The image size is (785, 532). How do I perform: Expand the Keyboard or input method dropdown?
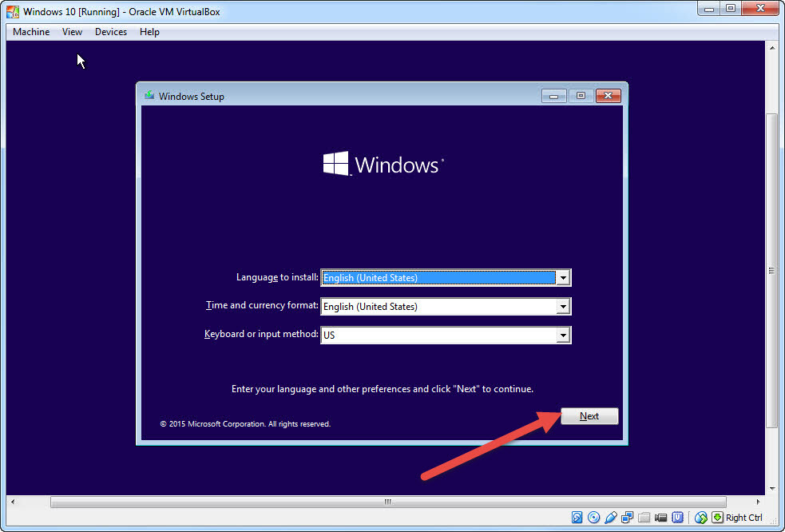pyautogui.click(x=563, y=335)
